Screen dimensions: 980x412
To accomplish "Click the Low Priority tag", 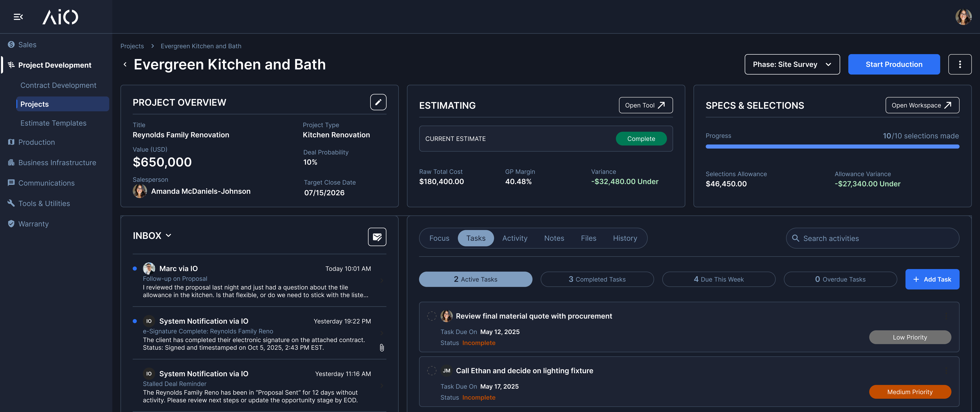I will point(910,337).
